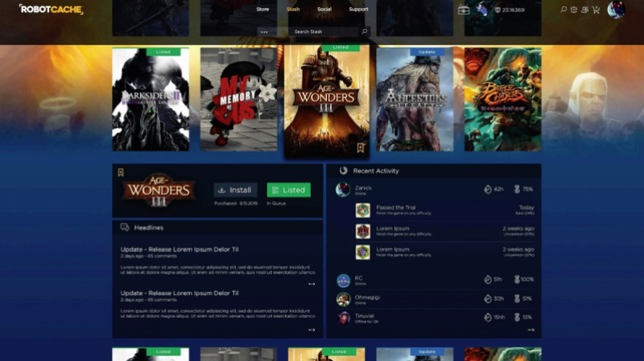Open the friends icon in header
Image resolution: width=644 pixels, height=361 pixels.
coord(584,10)
